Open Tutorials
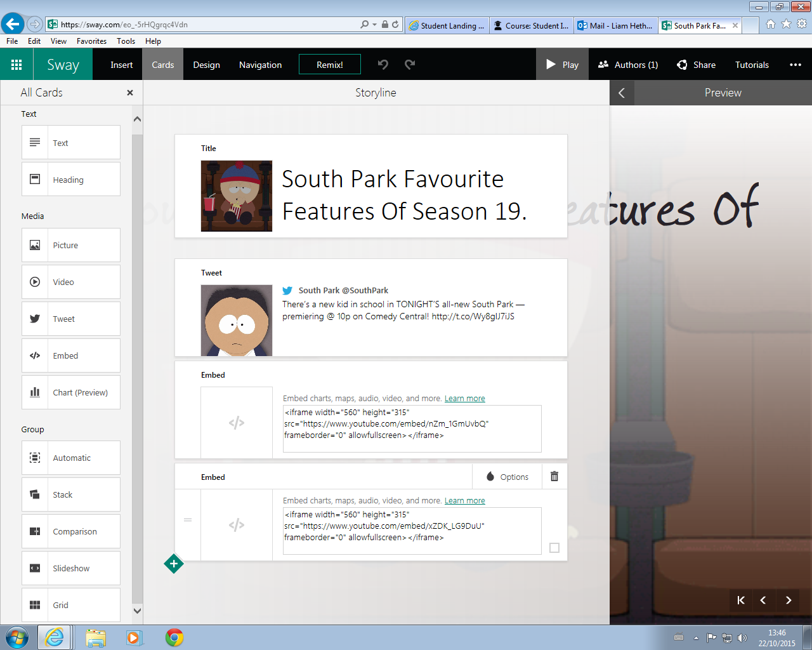The image size is (812, 650). click(x=752, y=65)
